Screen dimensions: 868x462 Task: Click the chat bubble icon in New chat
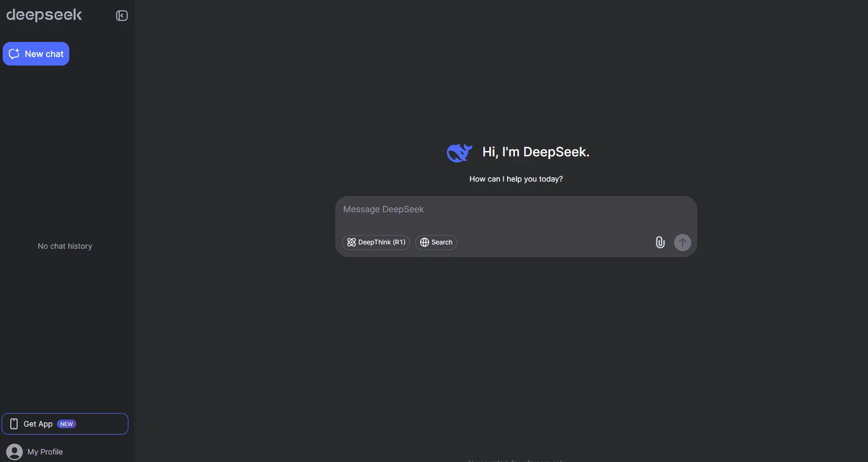coord(15,54)
